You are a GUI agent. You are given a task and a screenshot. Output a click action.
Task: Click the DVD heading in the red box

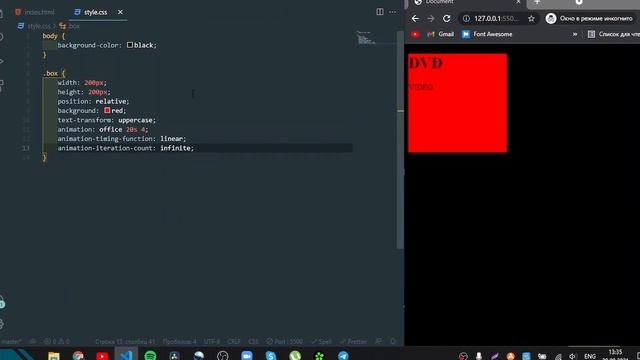pos(425,63)
